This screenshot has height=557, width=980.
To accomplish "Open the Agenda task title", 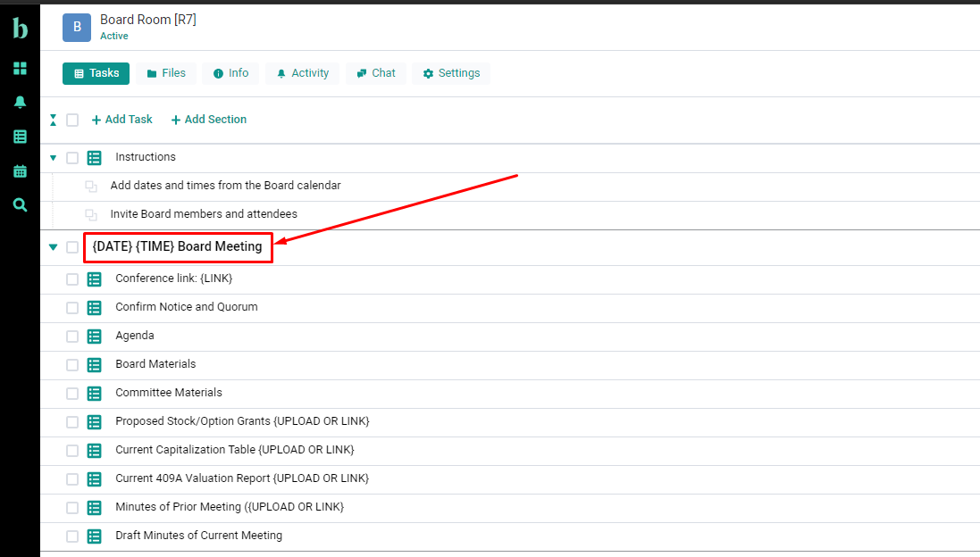I will [x=135, y=336].
